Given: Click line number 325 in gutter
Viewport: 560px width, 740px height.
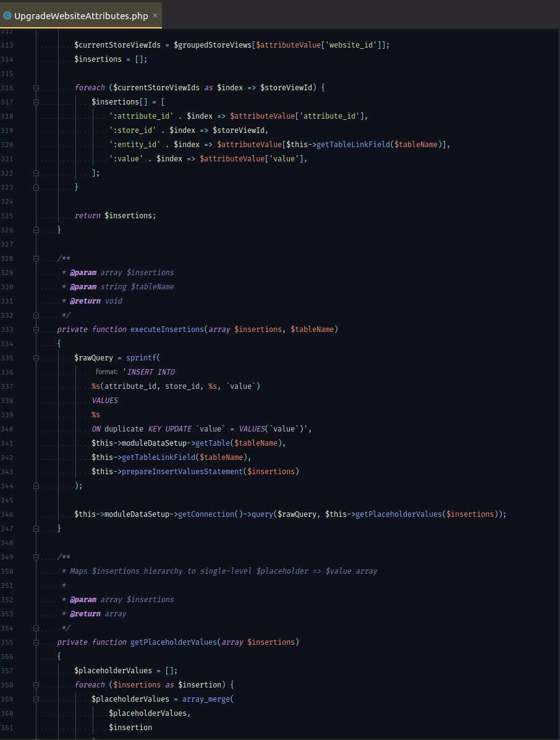Looking at the screenshot, I should (7, 216).
